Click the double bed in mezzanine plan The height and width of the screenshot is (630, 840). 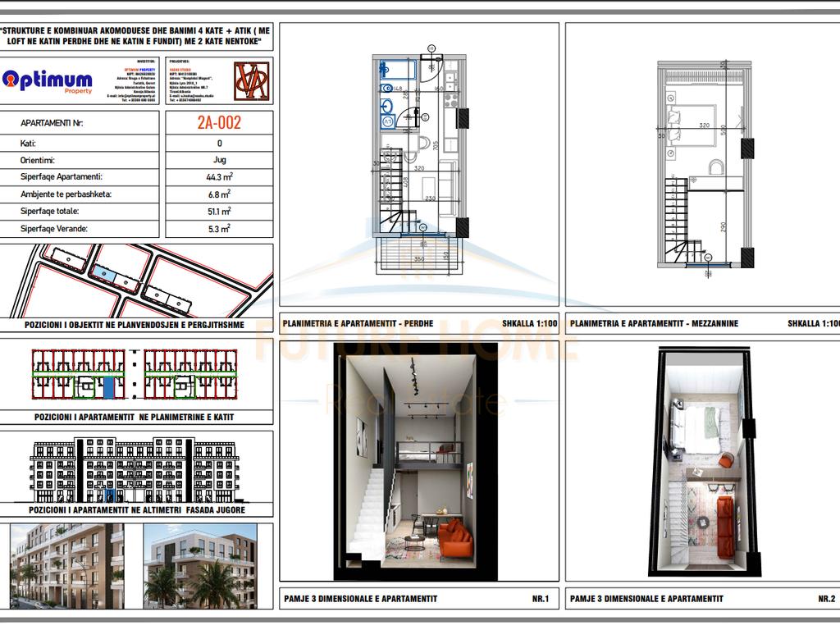point(692,125)
